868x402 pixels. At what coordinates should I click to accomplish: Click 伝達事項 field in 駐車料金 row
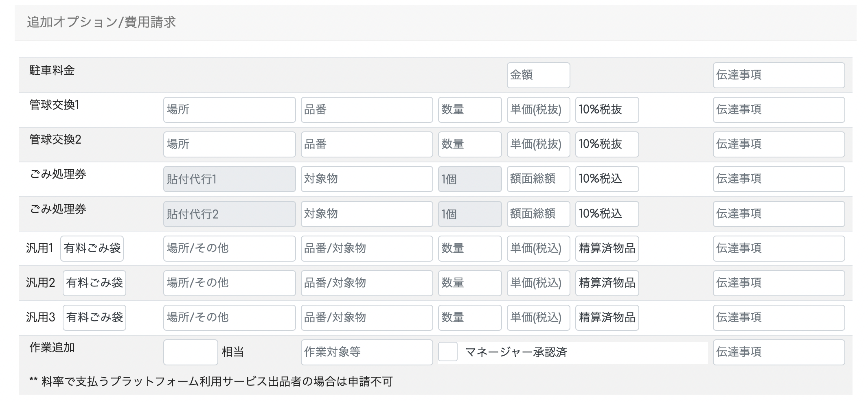[778, 75]
